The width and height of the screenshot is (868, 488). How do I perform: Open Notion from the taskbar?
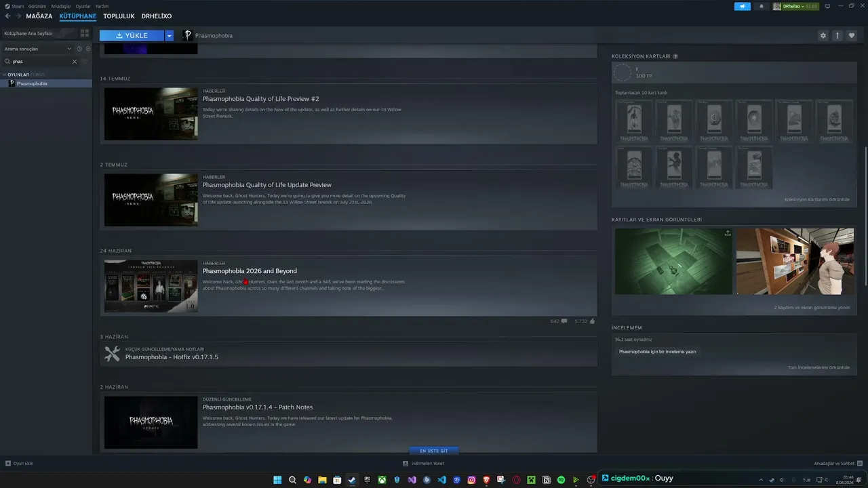click(x=547, y=480)
